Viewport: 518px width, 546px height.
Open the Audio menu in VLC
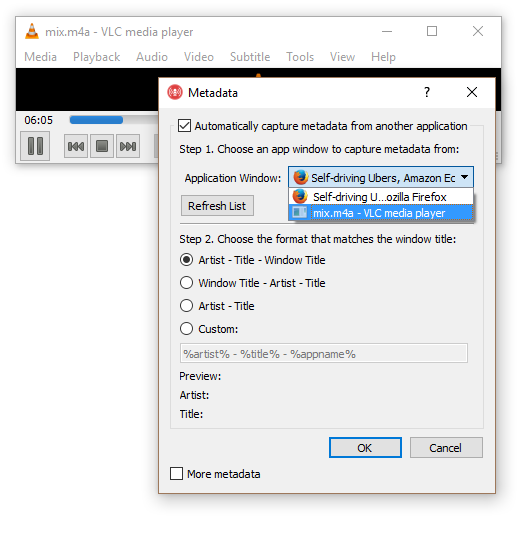coord(152,57)
